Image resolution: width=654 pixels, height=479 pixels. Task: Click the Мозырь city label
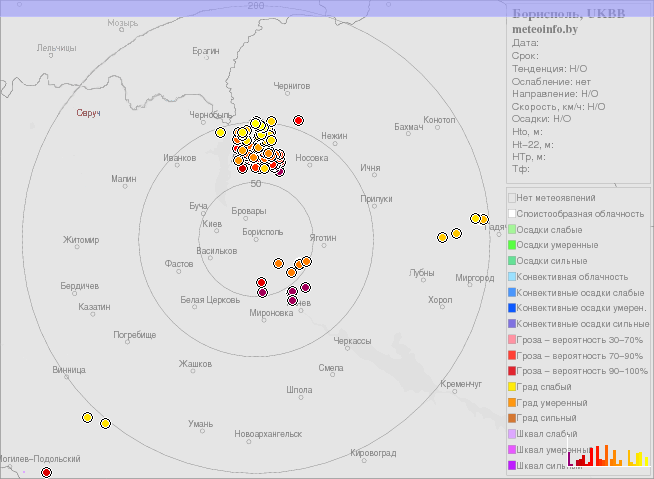(x=123, y=23)
